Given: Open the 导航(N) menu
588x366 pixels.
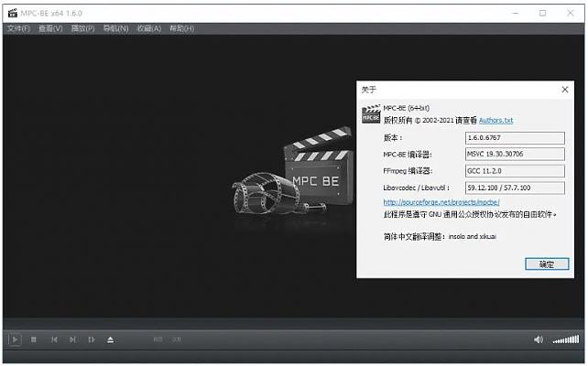Looking at the screenshot, I should [116, 28].
